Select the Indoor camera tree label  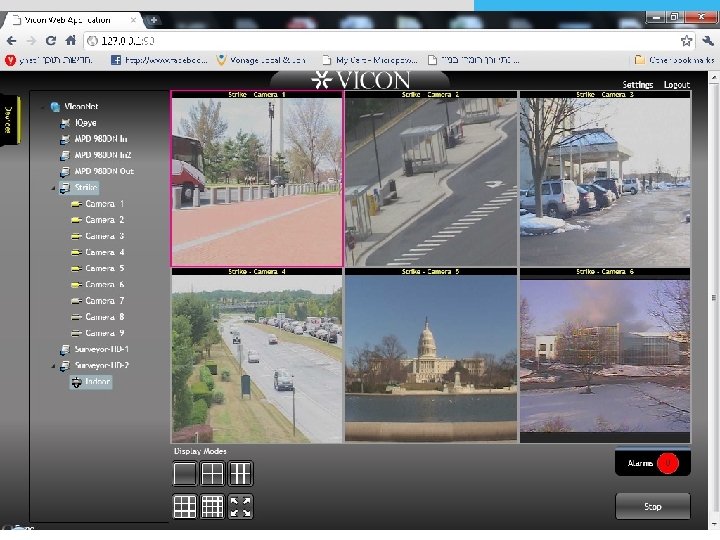97,382
